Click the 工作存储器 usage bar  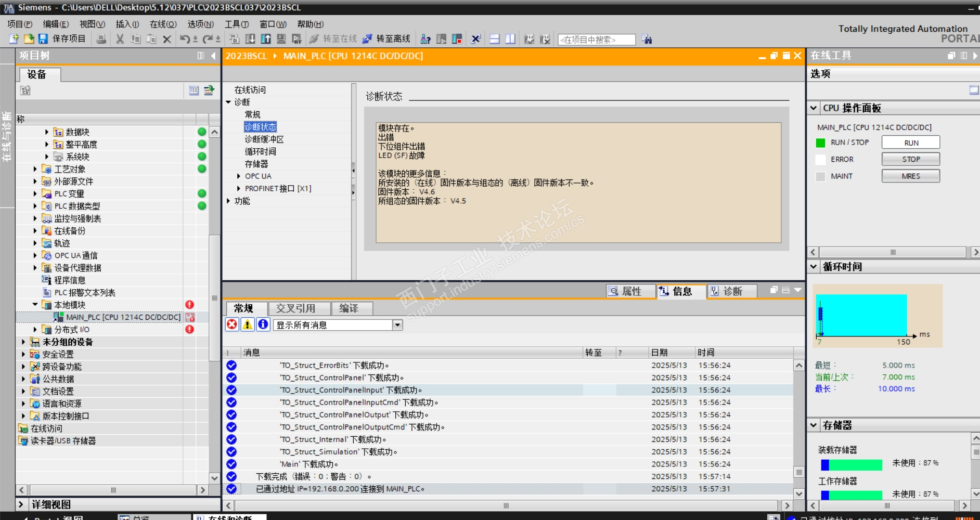point(852,495)
